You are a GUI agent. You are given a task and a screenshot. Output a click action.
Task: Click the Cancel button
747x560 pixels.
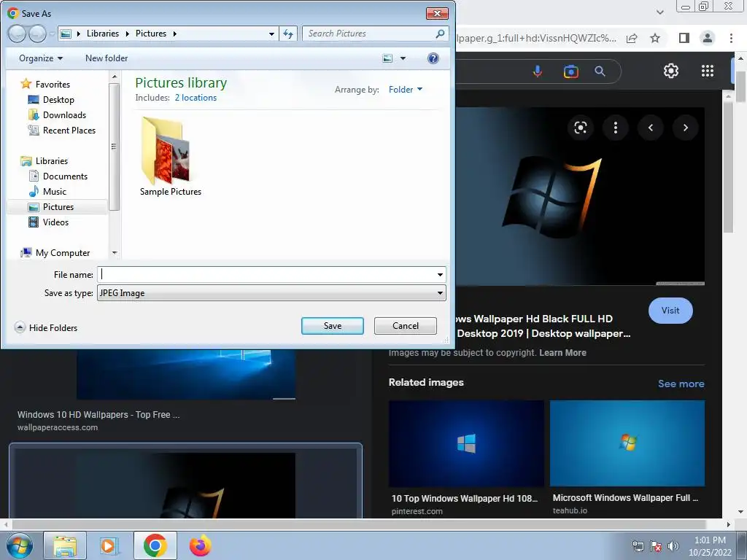(406, 326)
